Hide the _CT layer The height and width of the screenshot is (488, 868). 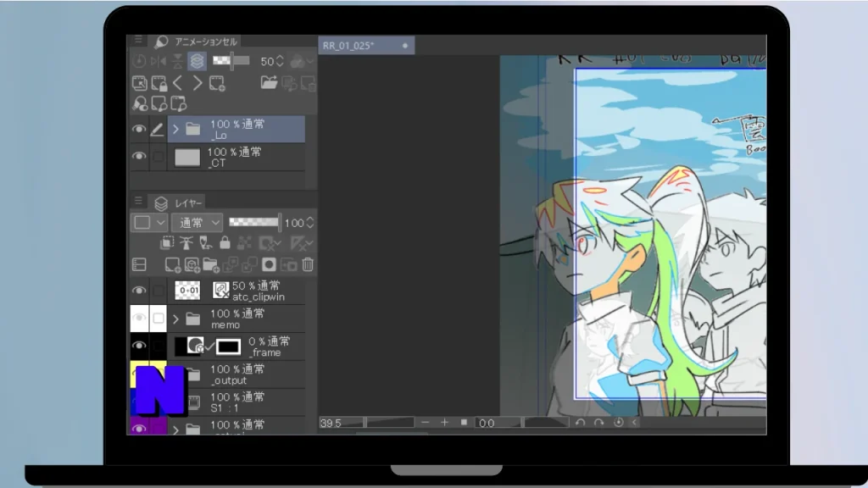[x=139, y=157]
